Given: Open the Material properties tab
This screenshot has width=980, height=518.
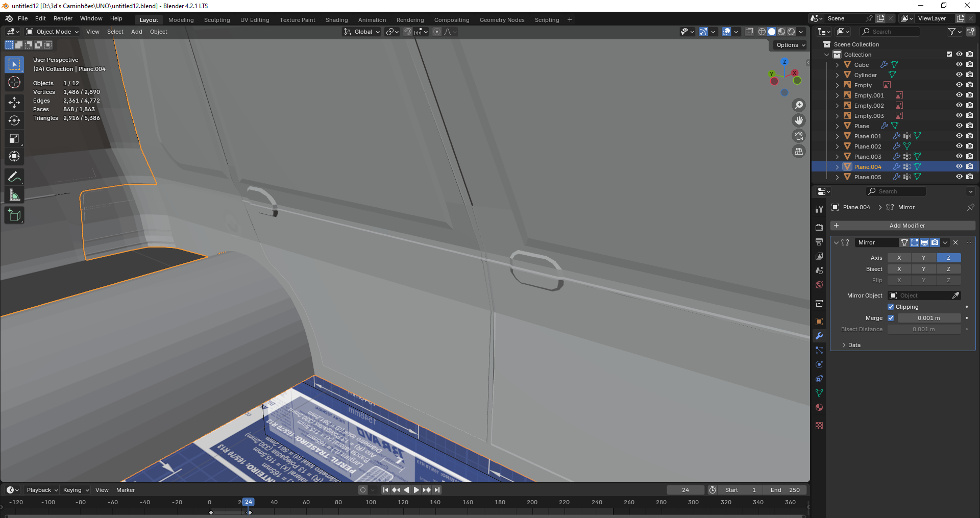Looking at the screenshot, I should point(819,407).
